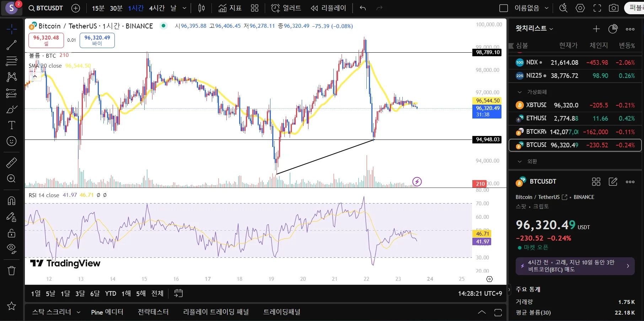The image size is (644, 321).
Task: Expand the timeframe interval dropdown
Action: 184,8
